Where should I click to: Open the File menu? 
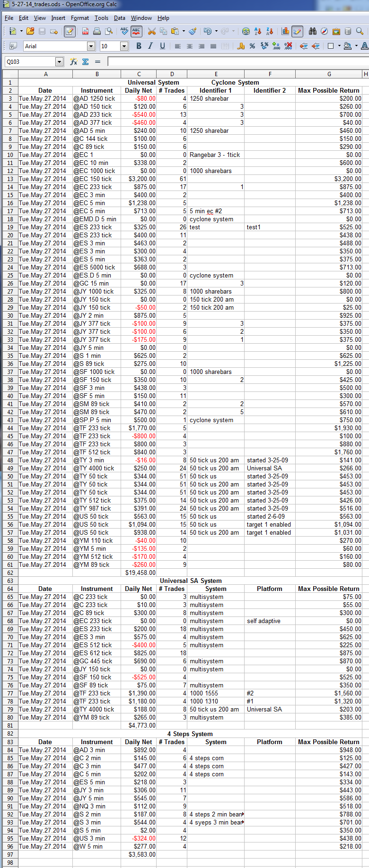pos(9,18)
